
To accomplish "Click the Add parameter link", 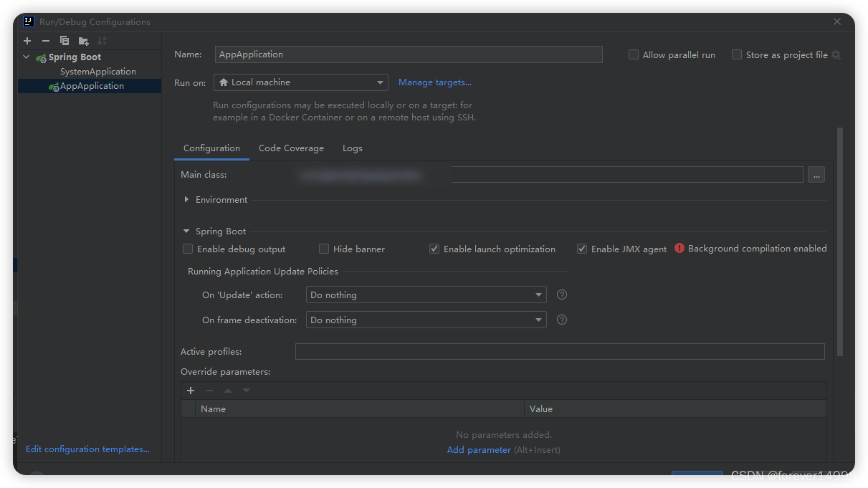I will pos(479,450).
